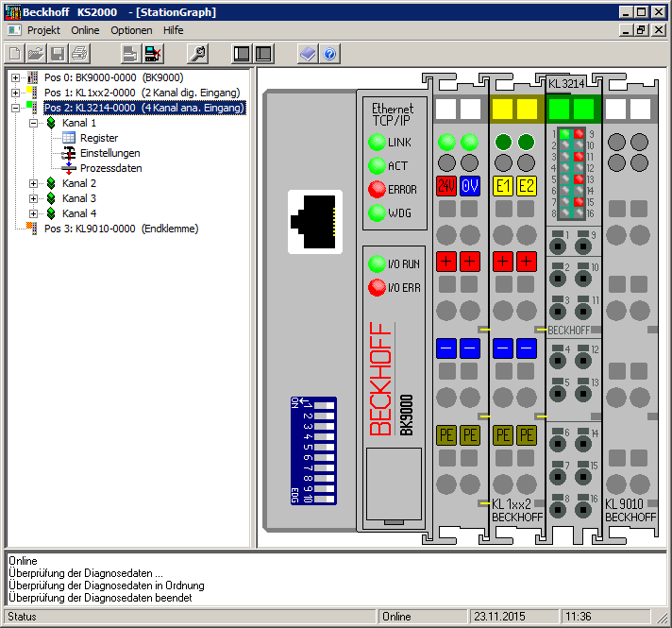Open the document system menu icon
Viewport: 672px width, 628px height.
click(x=14, y=30)
